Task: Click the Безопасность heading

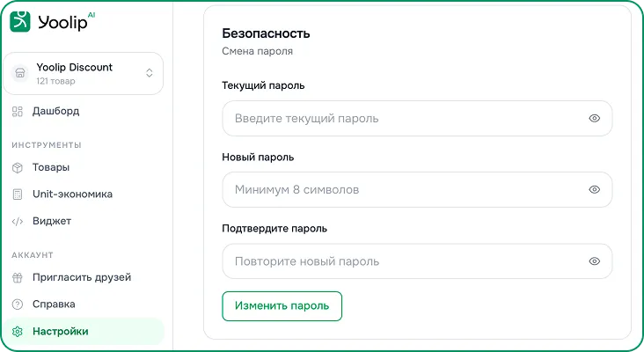Action: coord(266,33)
